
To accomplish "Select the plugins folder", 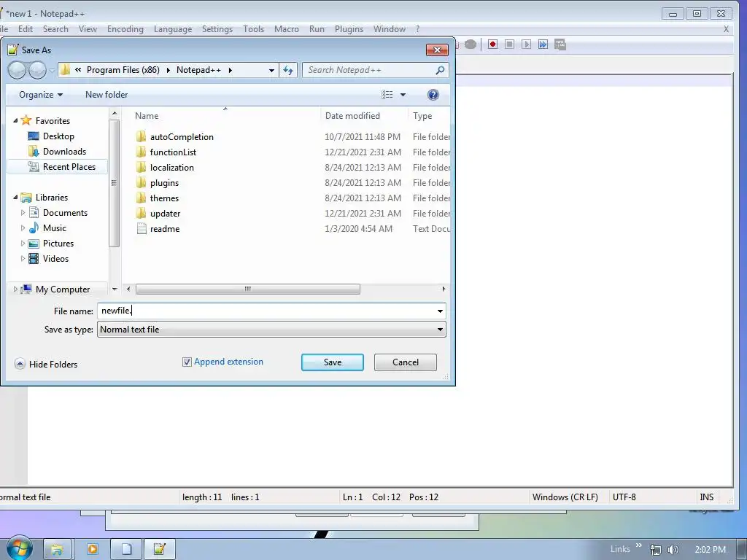I will 164,183.
